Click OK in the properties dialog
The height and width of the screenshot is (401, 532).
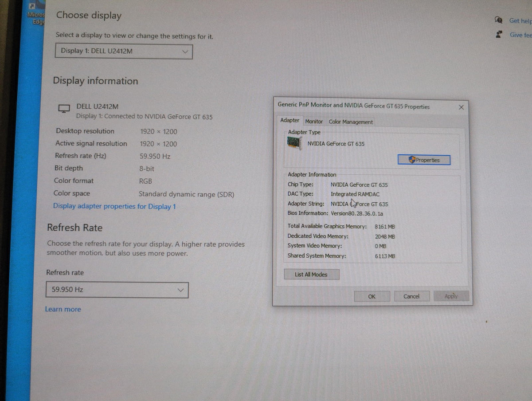372,297
